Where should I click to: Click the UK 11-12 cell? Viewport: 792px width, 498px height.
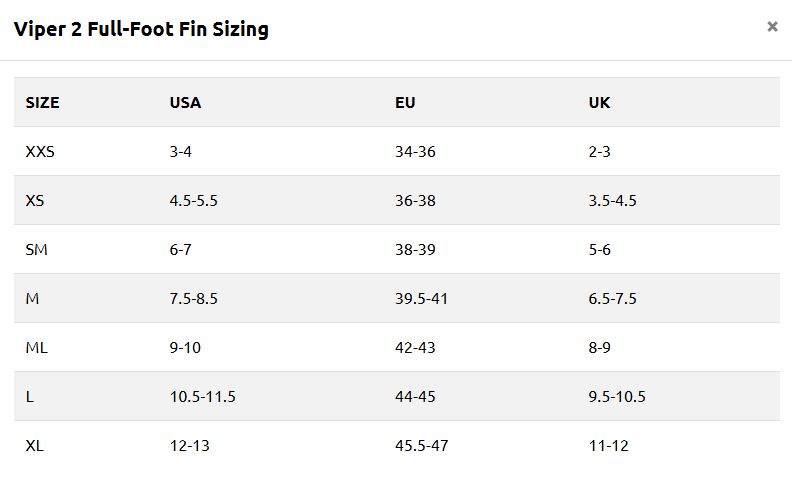[609, 445]
